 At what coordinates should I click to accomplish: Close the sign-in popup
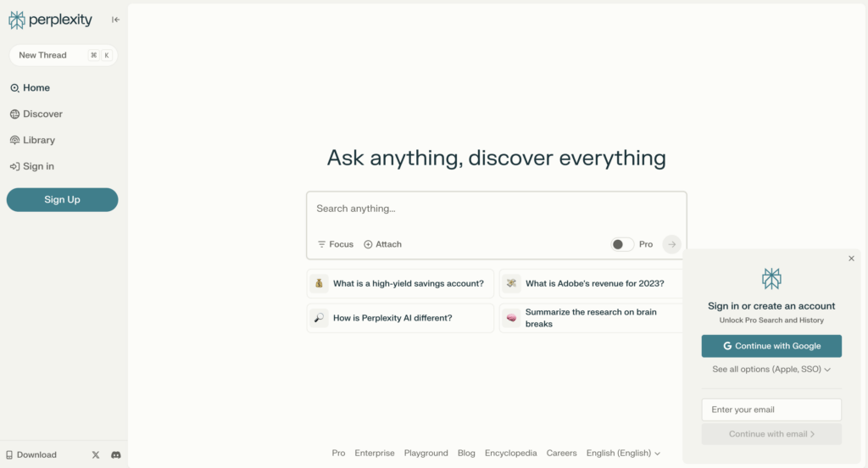[x=851, y=259]
